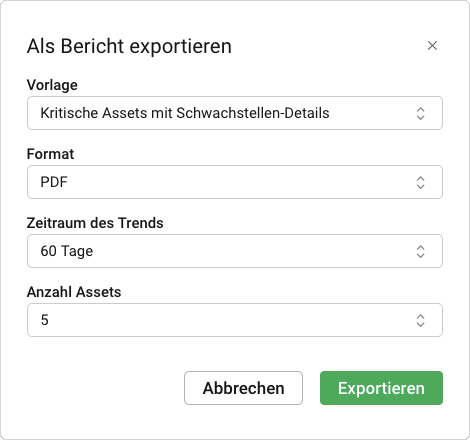Click the '5' value in Anzahl Assets

(x=45, y=320)
